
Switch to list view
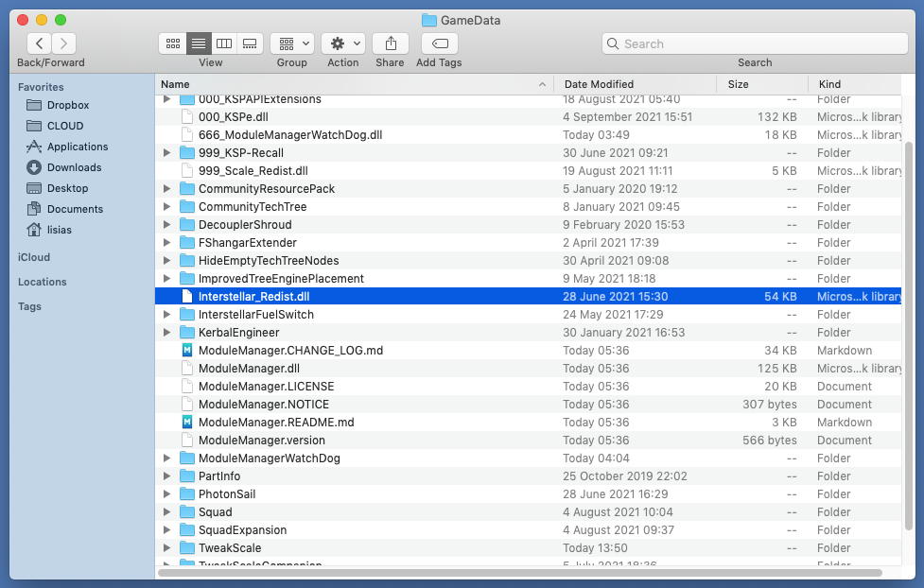[199, 43]
